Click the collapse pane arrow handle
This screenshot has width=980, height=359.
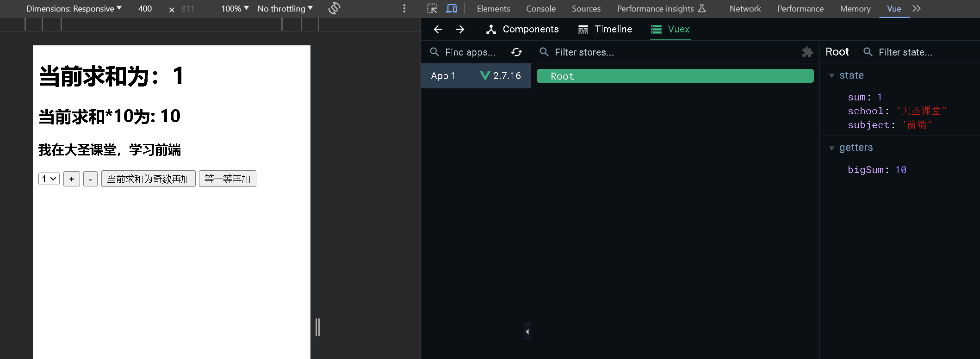pos(527,332)
